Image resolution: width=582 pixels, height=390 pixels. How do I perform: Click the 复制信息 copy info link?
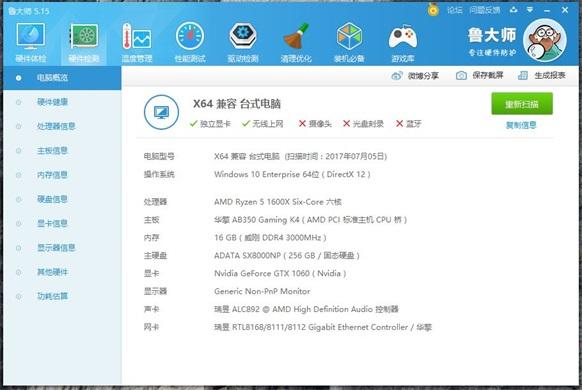pos(521,125)
